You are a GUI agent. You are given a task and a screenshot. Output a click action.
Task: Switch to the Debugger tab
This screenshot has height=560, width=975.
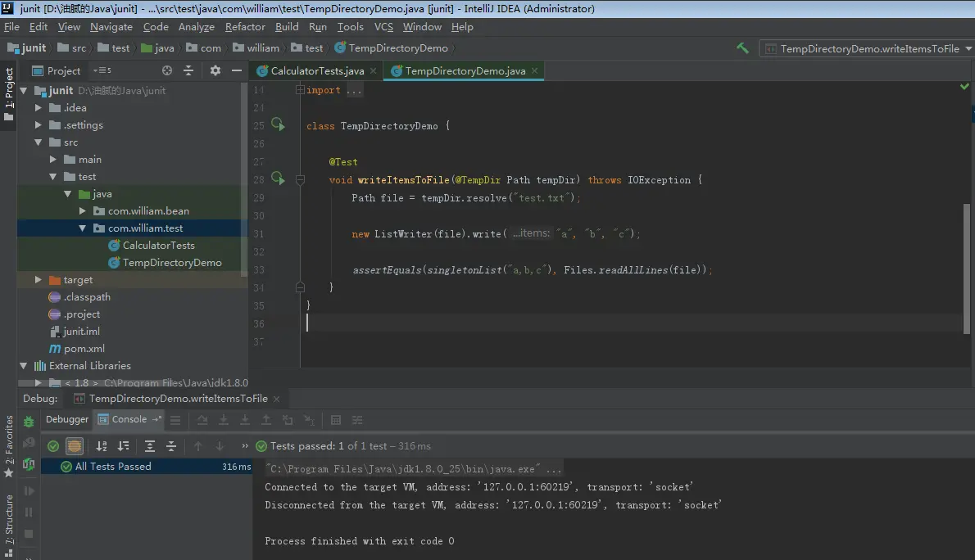(x=67, y=419)
